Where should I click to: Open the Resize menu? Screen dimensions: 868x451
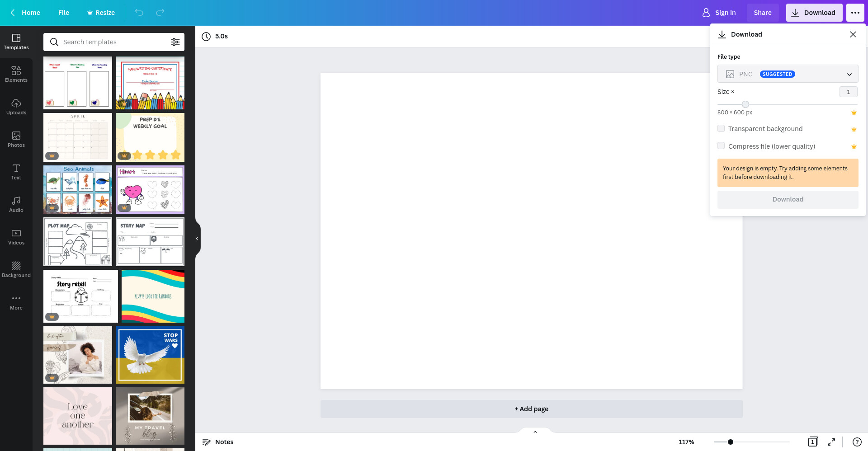point(101,13)
